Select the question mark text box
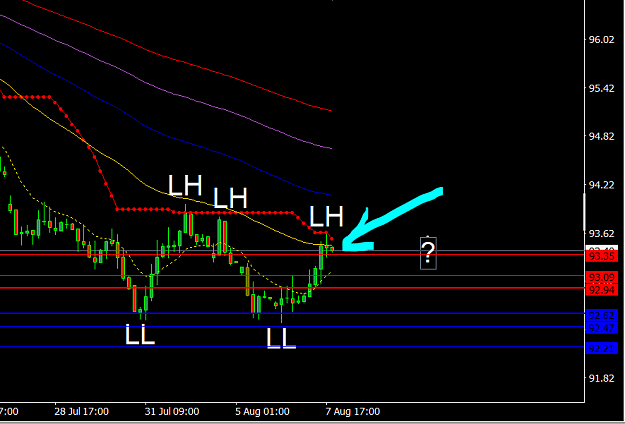Screen dimensions: 625x424 click(x=428, y=253)
